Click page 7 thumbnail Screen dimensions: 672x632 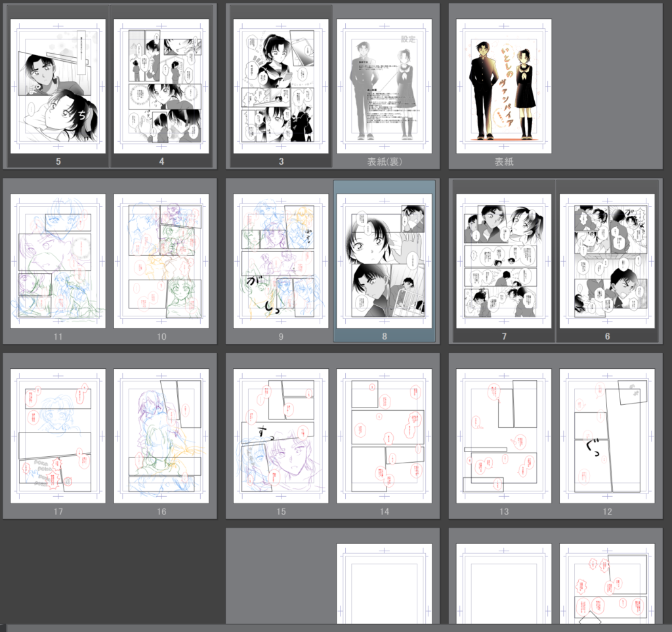coord(503,261)
